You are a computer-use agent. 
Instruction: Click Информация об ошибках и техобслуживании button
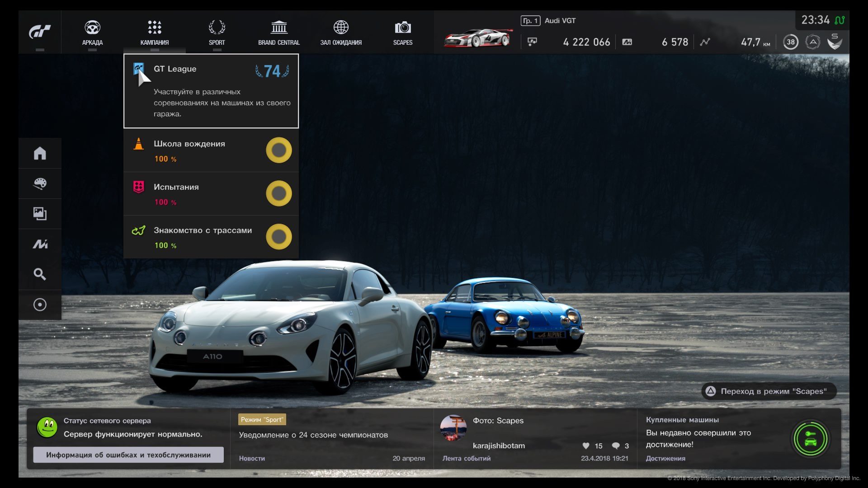coord(128,455)
